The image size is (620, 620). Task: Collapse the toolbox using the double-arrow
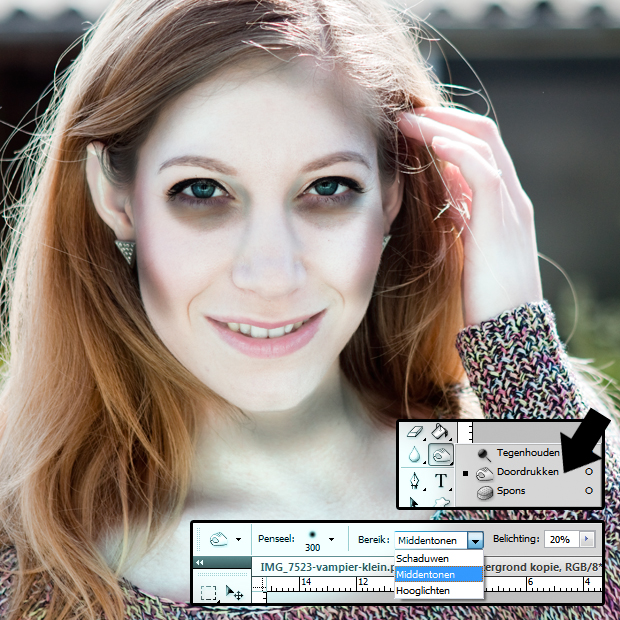pyautogui.click(x=199, y=563)
